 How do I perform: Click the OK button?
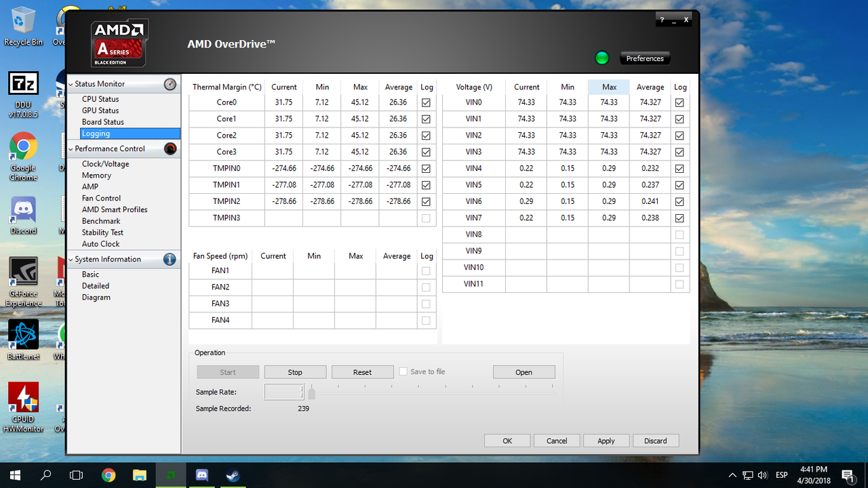coord(507,441)
